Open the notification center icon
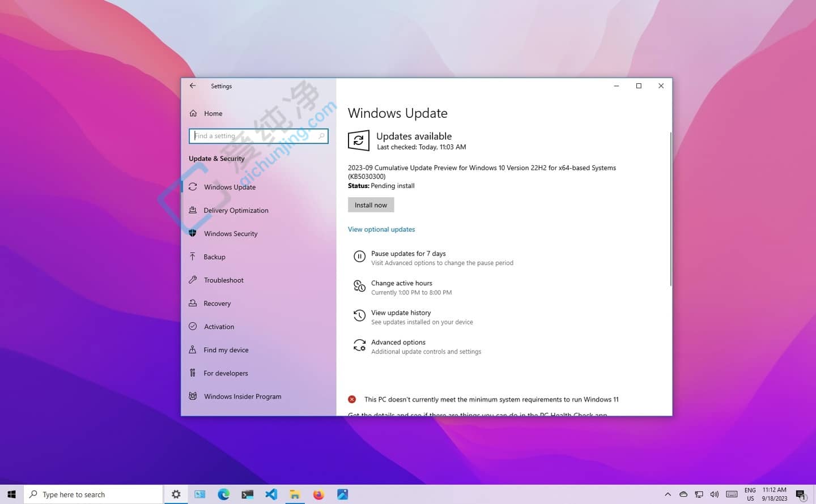 (x=801, y=495)
